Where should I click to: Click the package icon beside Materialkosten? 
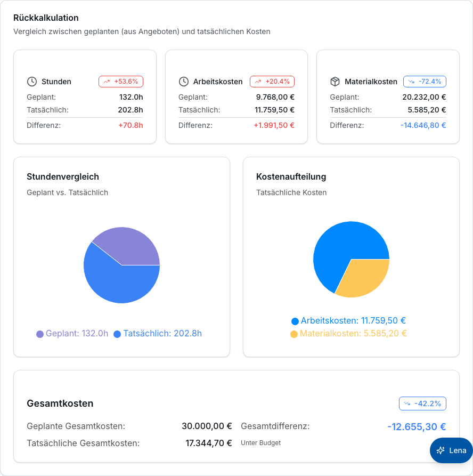click(335, 82)
